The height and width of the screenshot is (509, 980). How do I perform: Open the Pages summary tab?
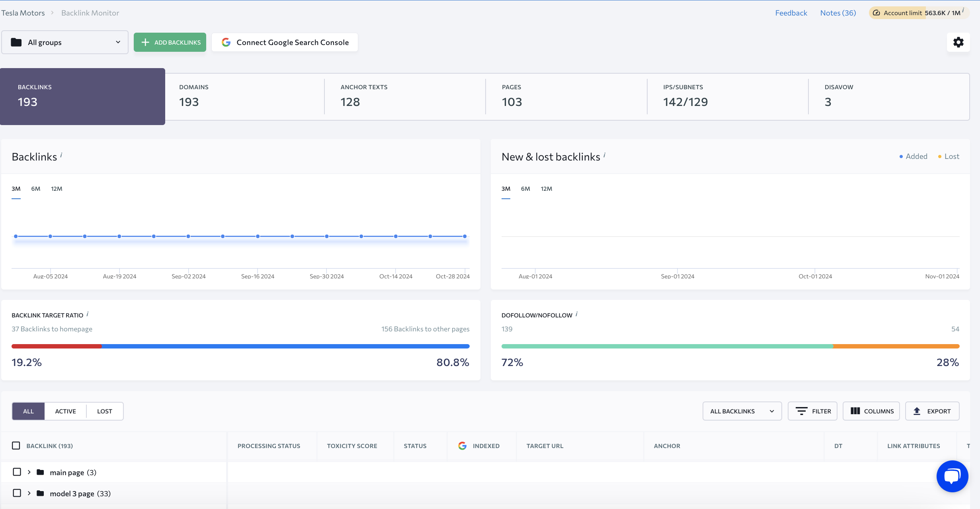(x=566, y=96)
